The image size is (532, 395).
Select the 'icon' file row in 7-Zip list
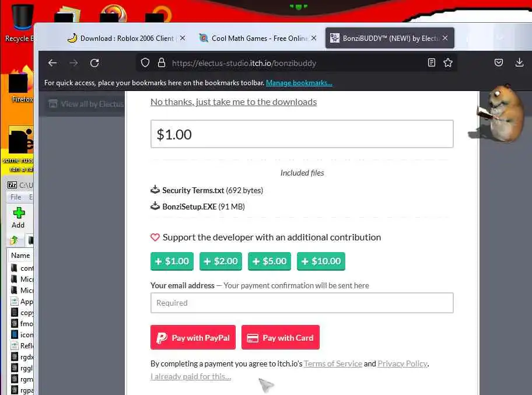(x=22, y=334)
